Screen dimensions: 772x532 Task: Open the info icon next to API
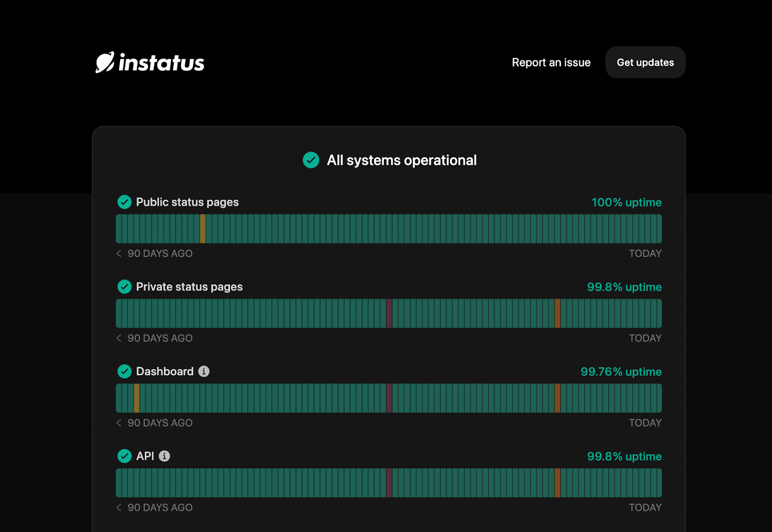pyautogui.click(x=165, y=456)
